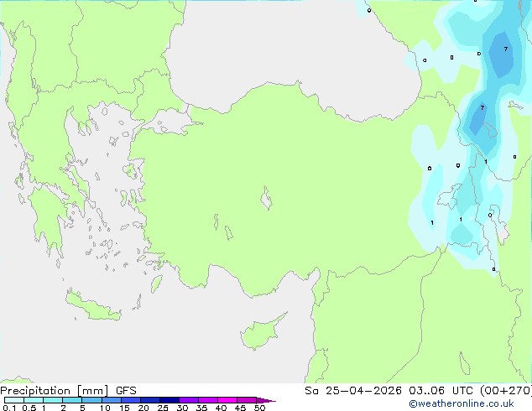532x411 pixels.
Task: Click the 'Sa 25-04-2026' date text
Action: coord(353,391)
